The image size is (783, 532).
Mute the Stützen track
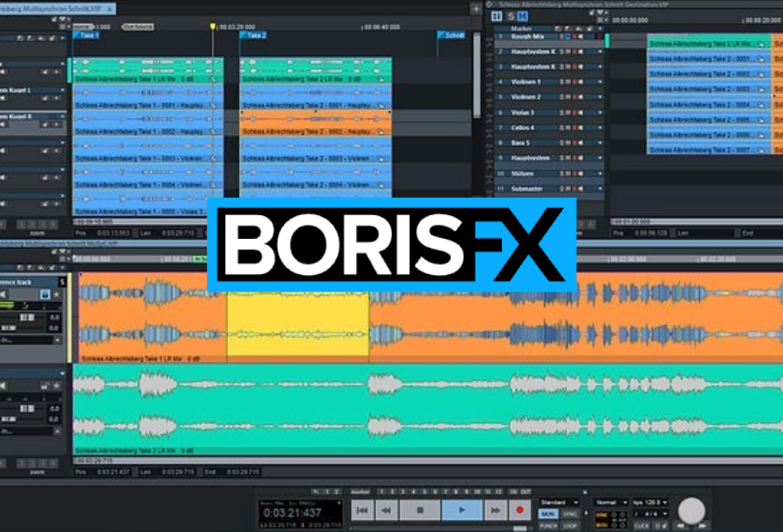568,174
